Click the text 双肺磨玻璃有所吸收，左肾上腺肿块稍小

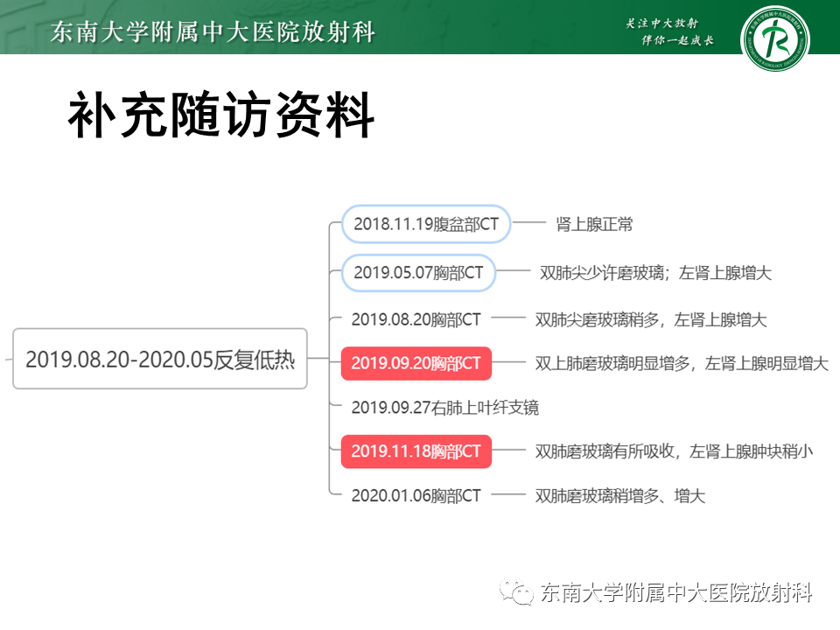tap(674, 451)
